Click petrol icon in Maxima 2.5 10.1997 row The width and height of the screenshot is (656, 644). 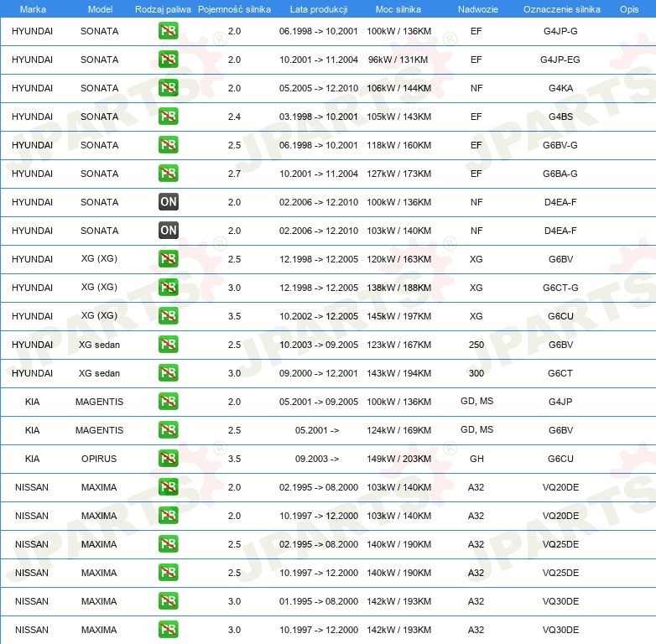coord(168,572)
